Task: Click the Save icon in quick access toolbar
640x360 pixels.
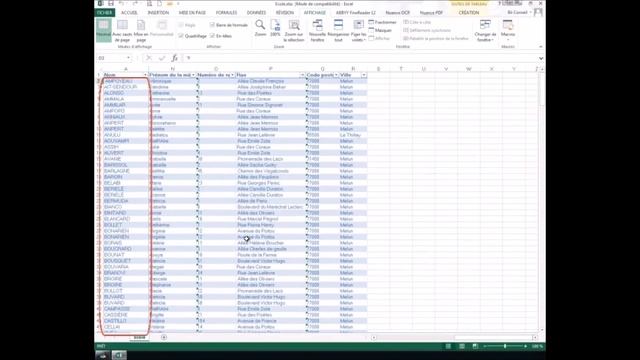Action: [111, 4]
